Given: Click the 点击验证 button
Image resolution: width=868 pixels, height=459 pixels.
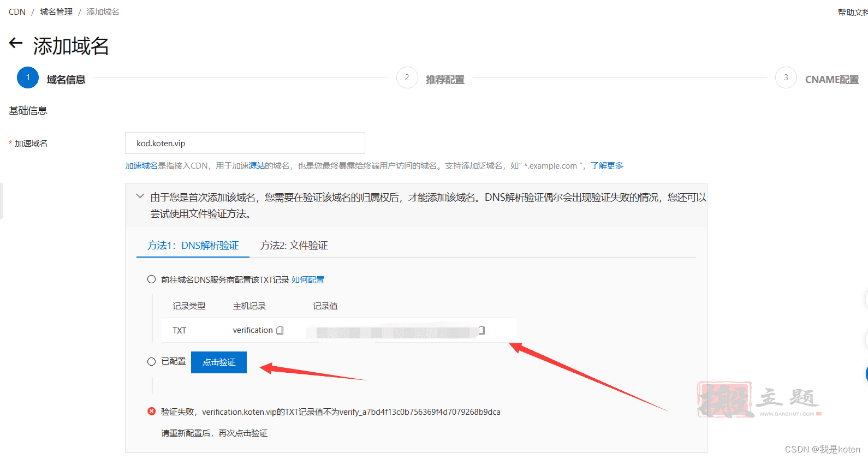Looking at the screenshot, I should pyautogui.click(x=219, y=362).
